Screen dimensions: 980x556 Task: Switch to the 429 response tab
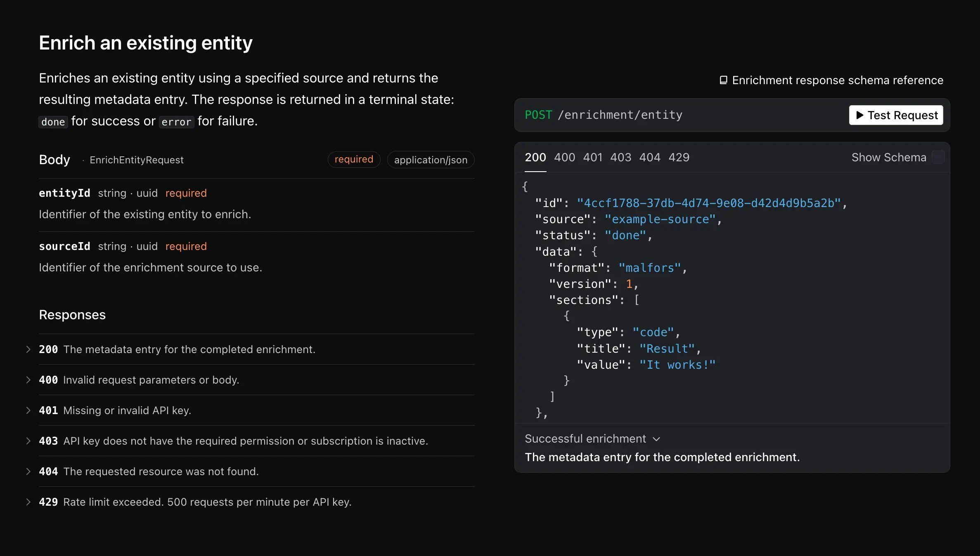point(679,157)
